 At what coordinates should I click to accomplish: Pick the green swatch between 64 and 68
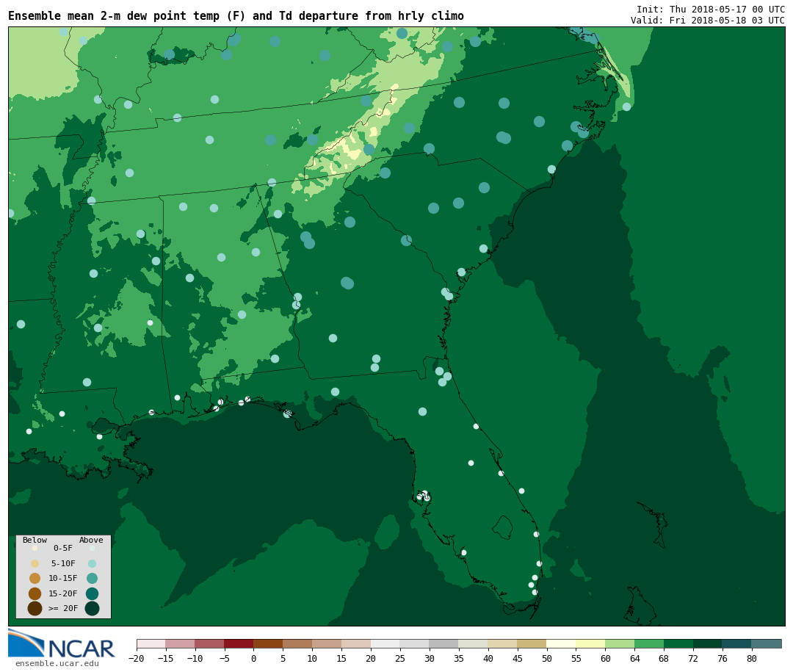[650, 643]
